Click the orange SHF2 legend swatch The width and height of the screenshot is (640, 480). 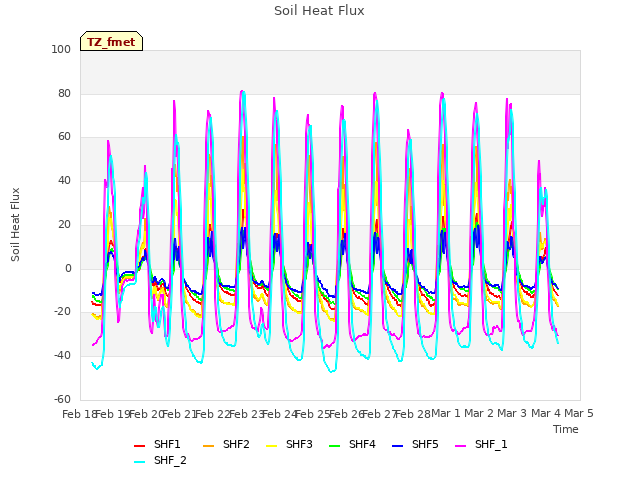209,446
